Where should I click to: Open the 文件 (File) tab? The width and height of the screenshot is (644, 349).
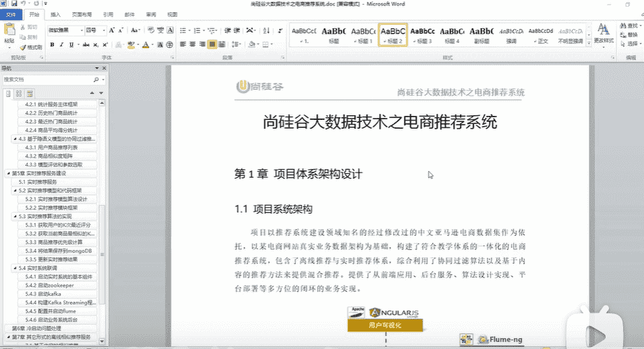11,15
